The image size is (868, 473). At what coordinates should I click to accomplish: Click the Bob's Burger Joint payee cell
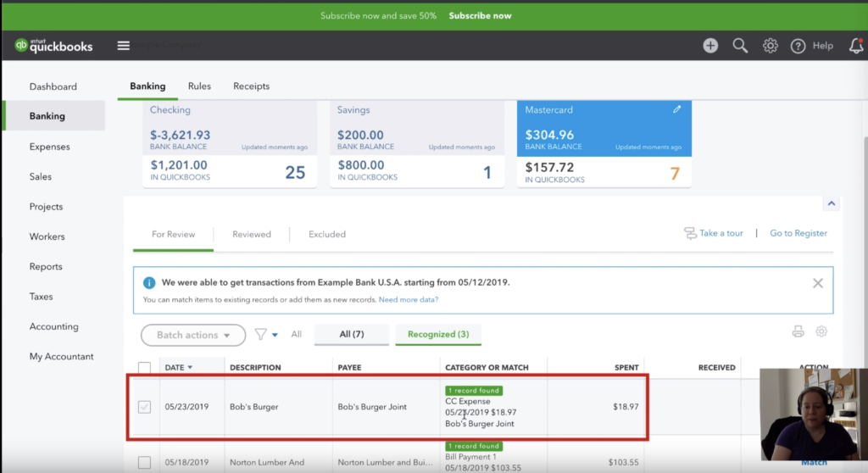[x=372, y=407]
